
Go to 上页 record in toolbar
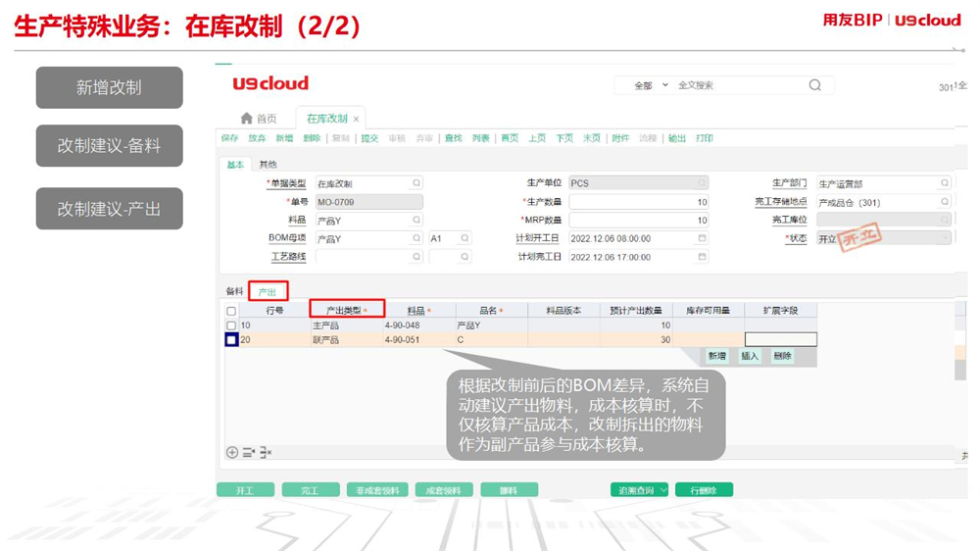pyautogui.click(x=537, y=138)
